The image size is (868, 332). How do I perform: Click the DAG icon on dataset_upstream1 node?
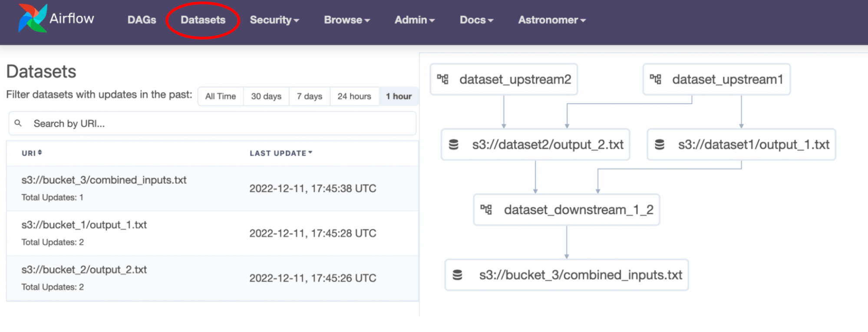coord(655,79)
